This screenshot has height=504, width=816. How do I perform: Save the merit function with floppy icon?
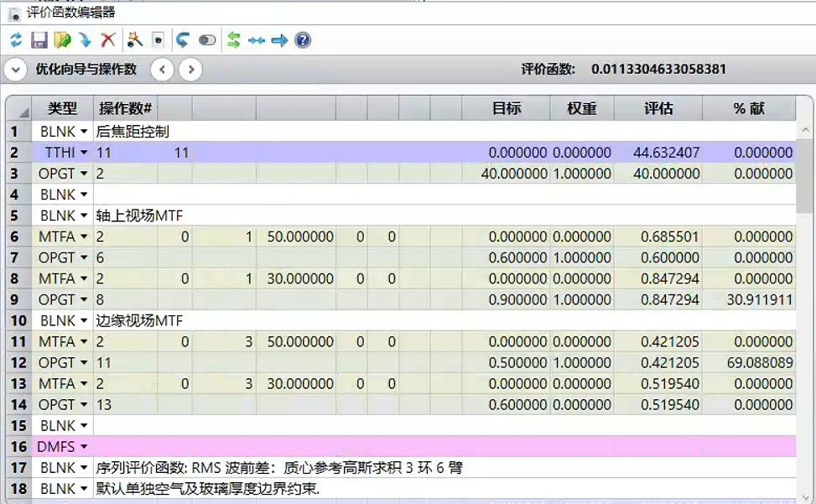click(39, 40)
